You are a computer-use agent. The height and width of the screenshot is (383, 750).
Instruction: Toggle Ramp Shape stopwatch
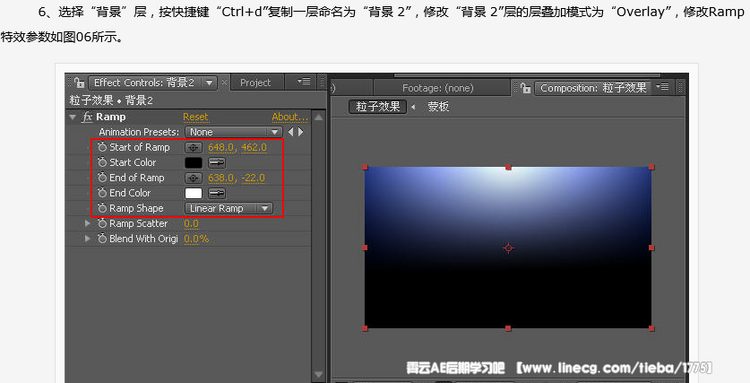tap(102, 208)
